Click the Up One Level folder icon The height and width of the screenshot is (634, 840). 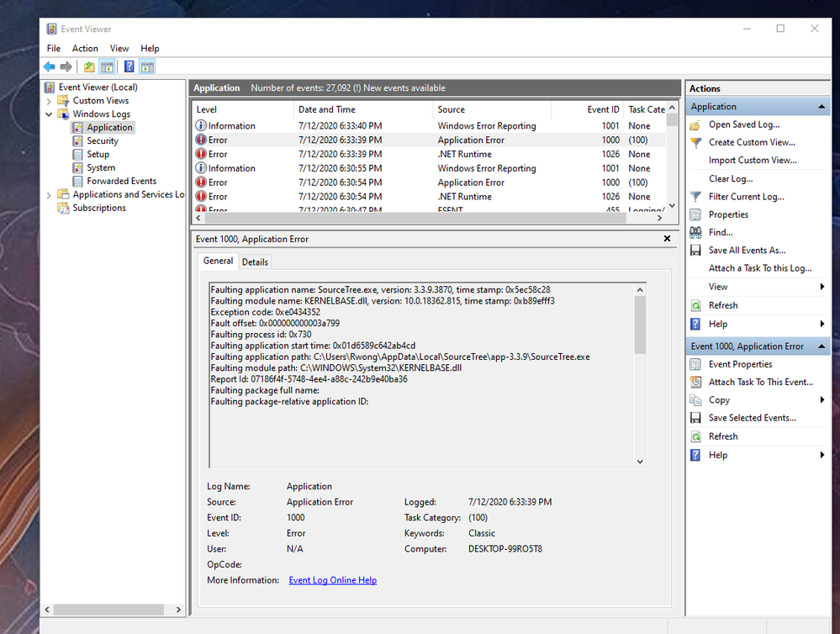89,67
